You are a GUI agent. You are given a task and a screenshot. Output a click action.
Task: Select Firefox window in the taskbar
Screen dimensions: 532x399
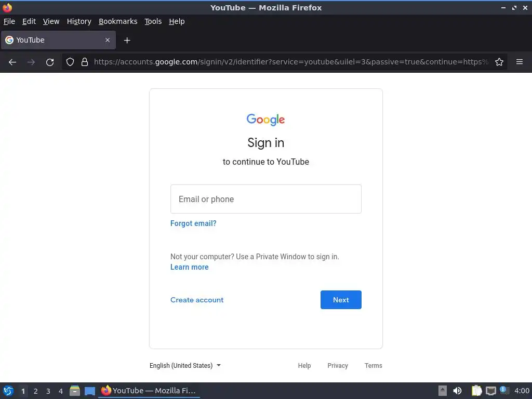(x=149, y=391)
